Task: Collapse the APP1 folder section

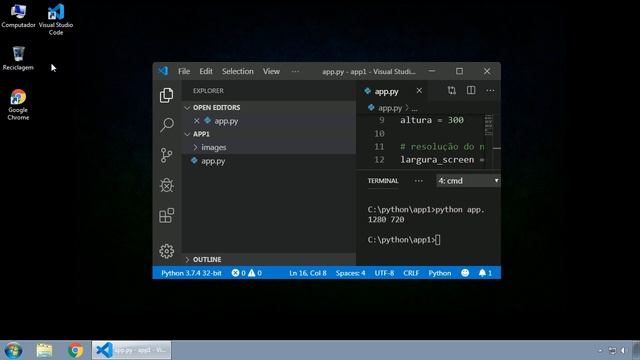Action: (187, 134)
